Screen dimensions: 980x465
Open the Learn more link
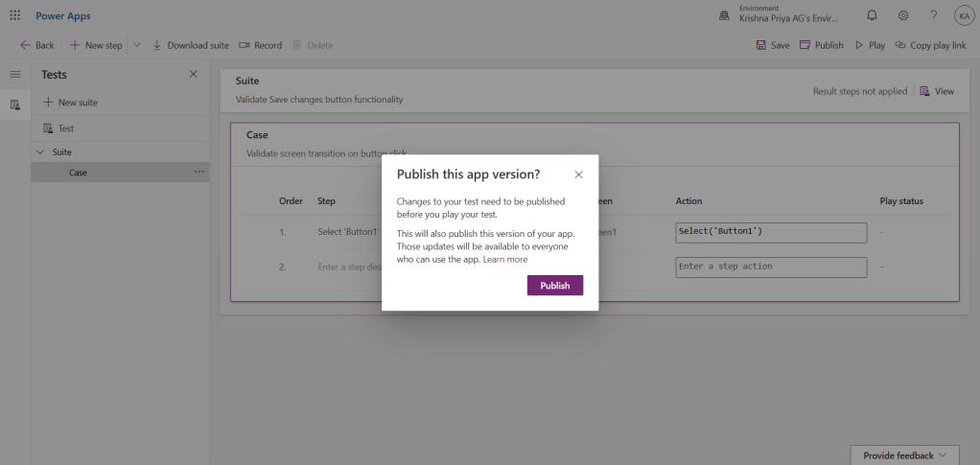[505, 260]
